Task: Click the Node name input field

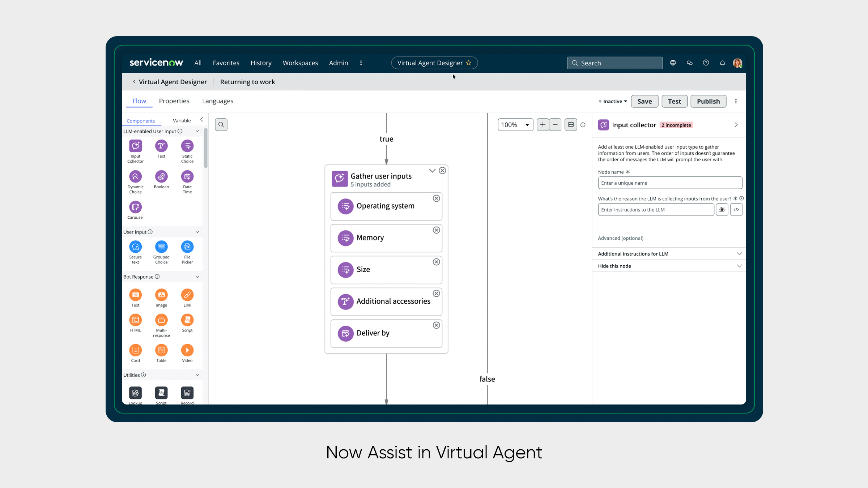Action: 670,183
